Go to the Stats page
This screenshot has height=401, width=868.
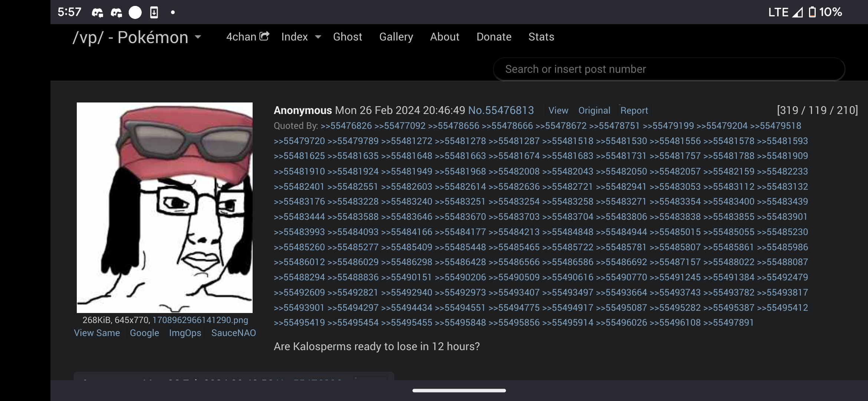click(541, 37)
